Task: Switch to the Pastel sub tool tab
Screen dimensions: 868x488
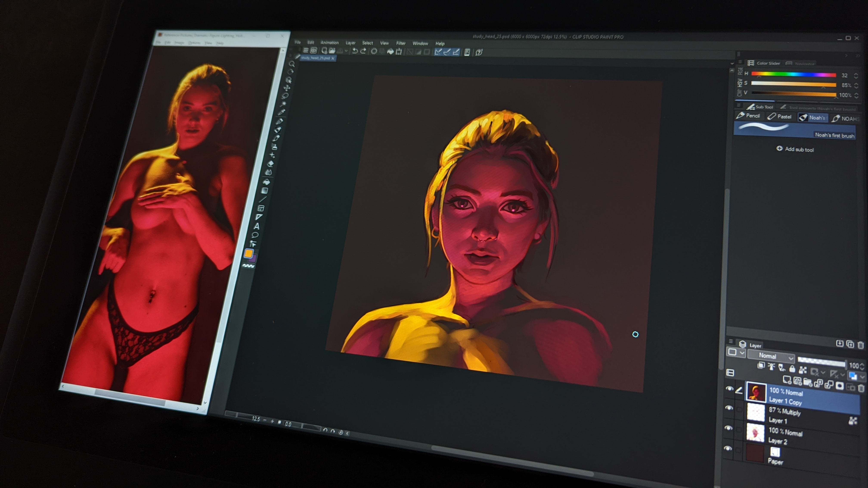Action: tap(780, 117)
